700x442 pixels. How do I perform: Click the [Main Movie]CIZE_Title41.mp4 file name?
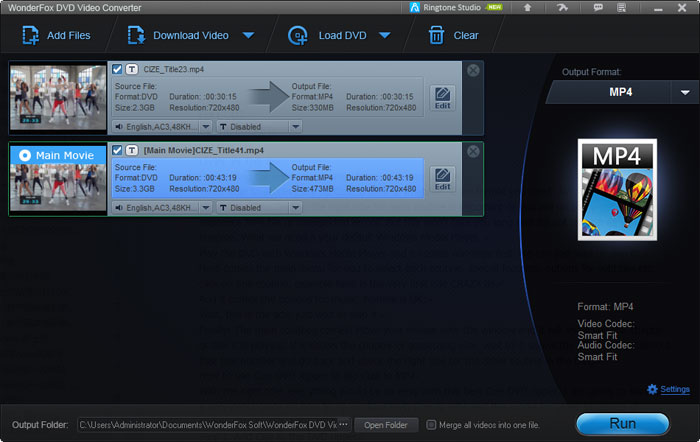tap(204, 150)
